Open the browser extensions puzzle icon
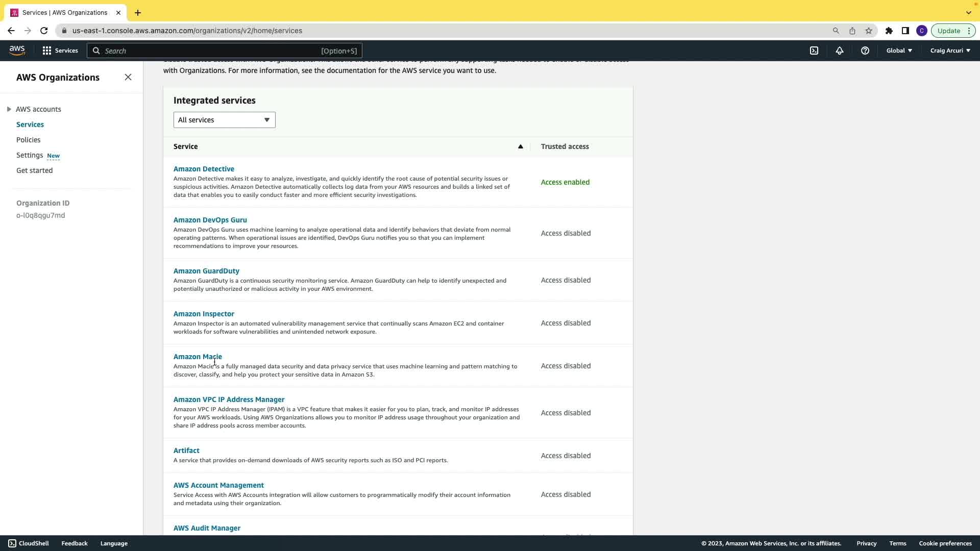980x551 pixels. pyautogui.click(x=889, y=31)
